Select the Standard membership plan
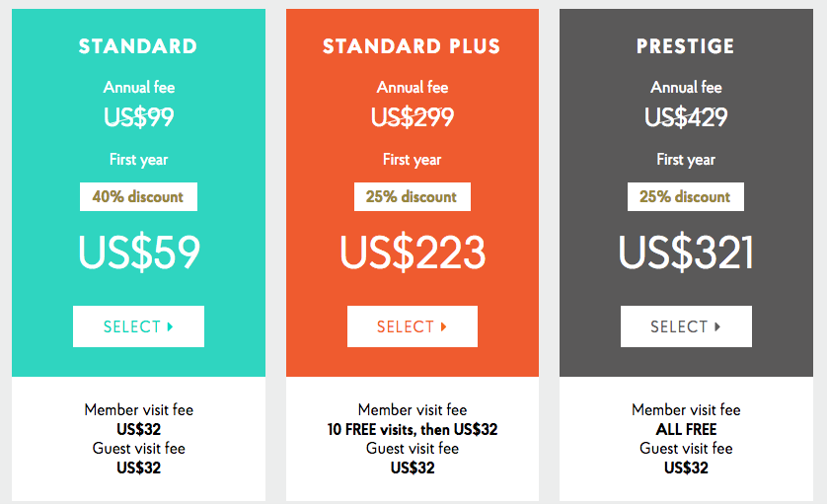 click(x=138, y=326)
